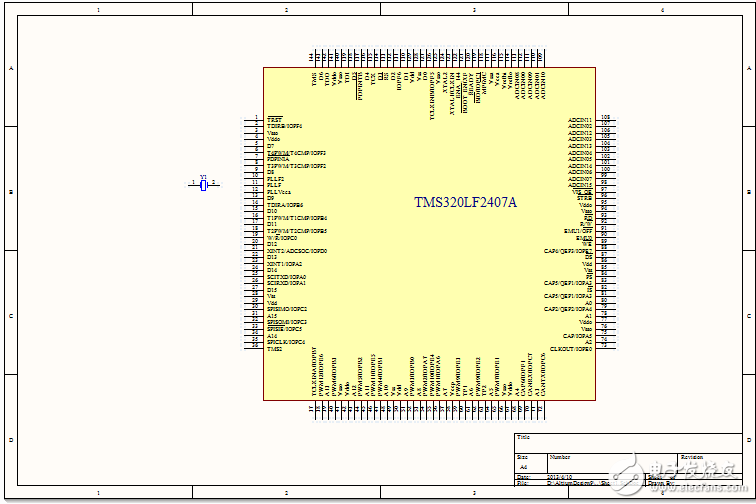Select the A4 sheet size value
This screenshot has width=756, height=504.
(524, 467)
